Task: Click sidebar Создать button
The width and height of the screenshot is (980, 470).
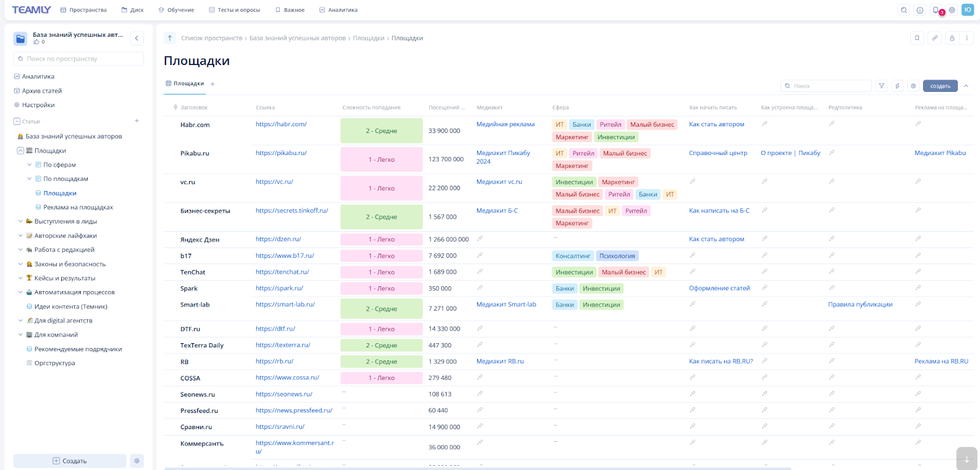Action: pos(70,461)
